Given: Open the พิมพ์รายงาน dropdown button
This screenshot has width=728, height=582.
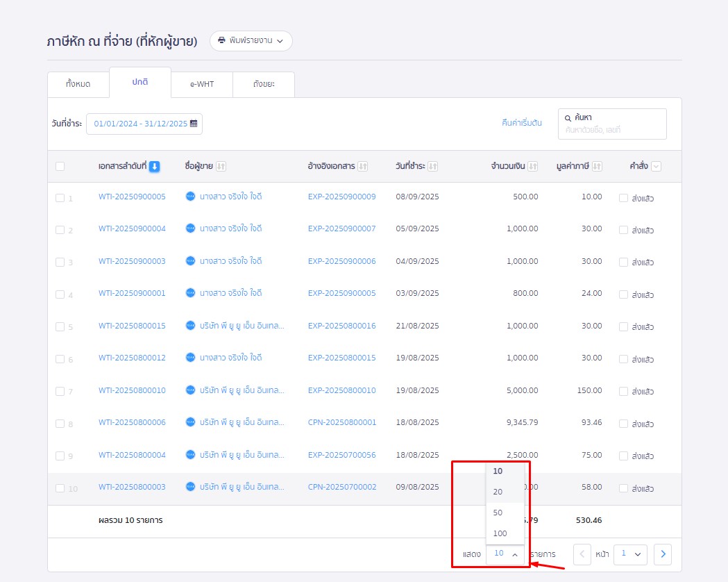Looking at the screenshot, I should (251, 41).
